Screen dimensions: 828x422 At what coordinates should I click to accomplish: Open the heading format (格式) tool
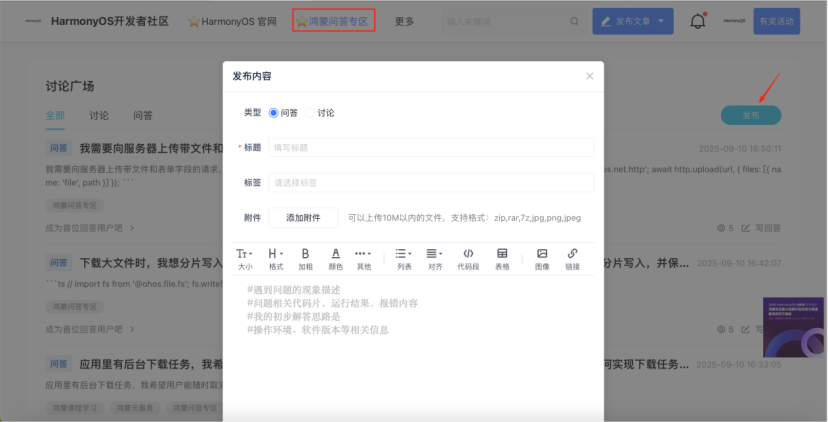click(276, 259)
